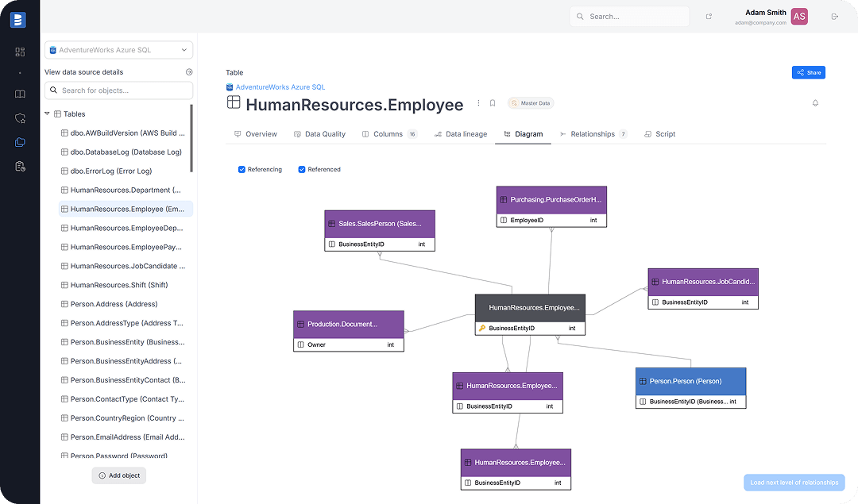The image size is (858, 504).
Task: Collapse the Tables tree node
Action: coord(48,114)
